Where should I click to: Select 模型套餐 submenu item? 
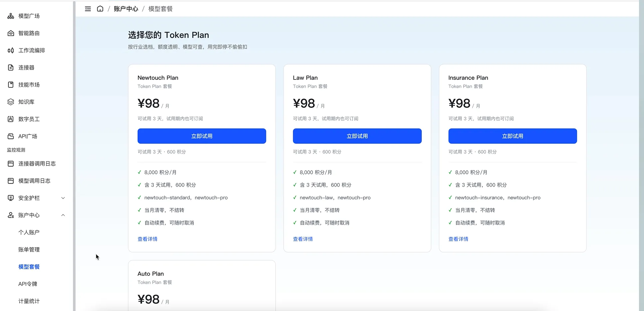point(29,267)
